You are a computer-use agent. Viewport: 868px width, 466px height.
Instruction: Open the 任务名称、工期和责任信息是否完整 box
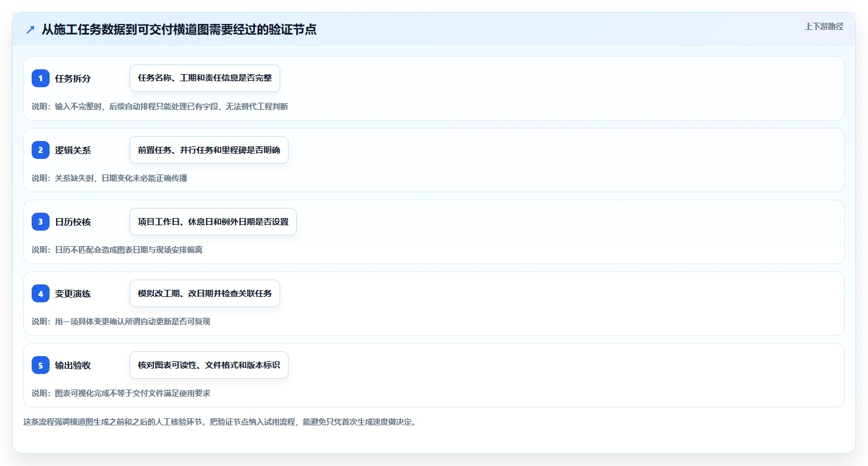[205, 78]
